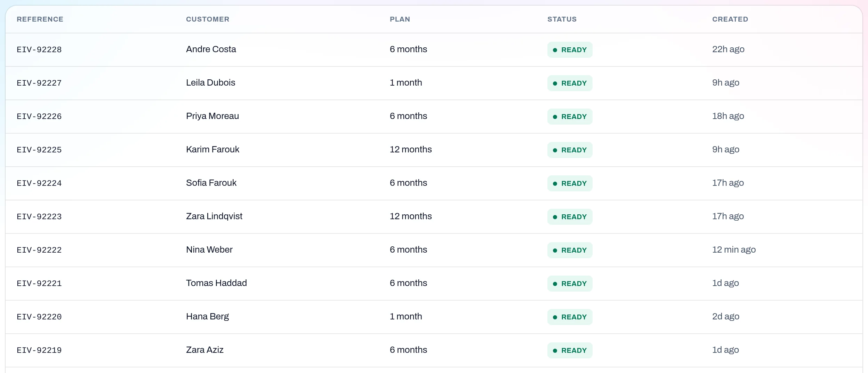Select customer Zara Aziz
The image size is (868, 373).
(205, 350)
